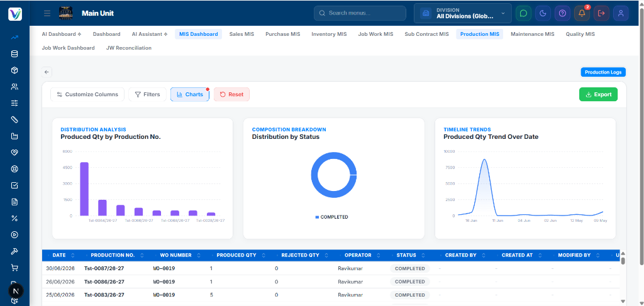The image size is (644, 306).
Task: Open the Sub Contract MIS tab
Action: pyautogui.click(x=427, y=34)
